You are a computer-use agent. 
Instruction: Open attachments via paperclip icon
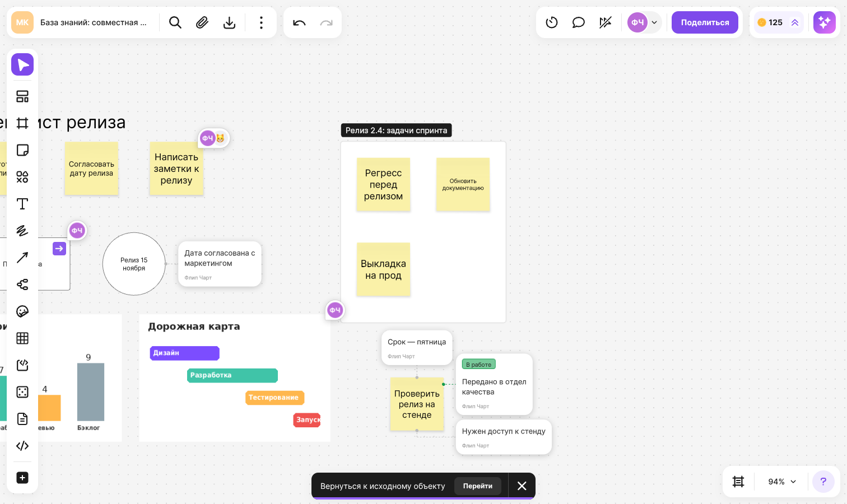tap(202, 22)
